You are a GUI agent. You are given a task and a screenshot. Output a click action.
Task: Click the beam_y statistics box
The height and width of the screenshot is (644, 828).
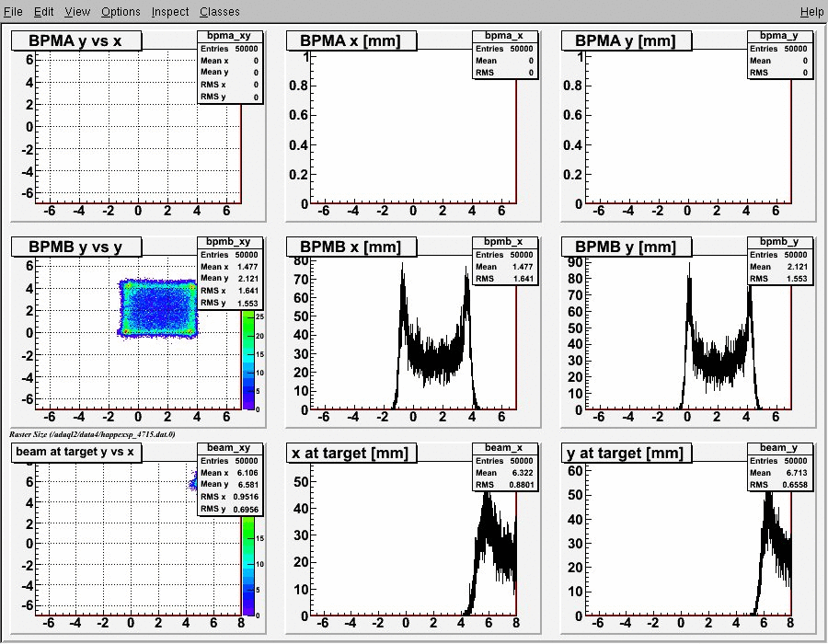tap(780, 467)
